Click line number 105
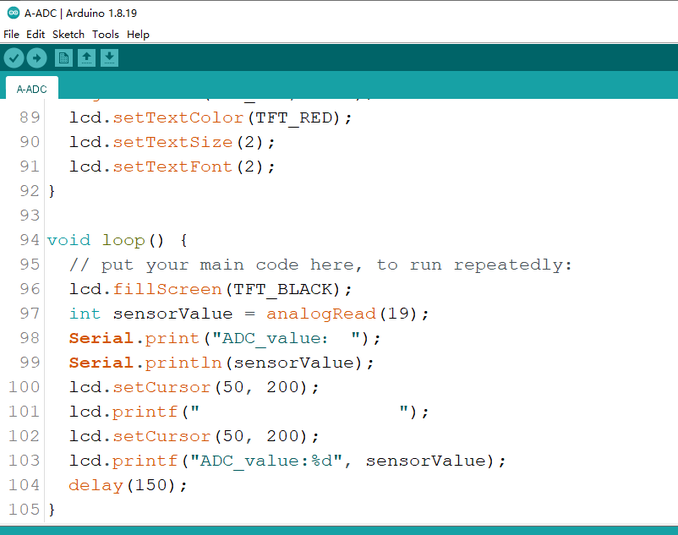The height and width of the screenshot is (535, 678). (24, 509)
